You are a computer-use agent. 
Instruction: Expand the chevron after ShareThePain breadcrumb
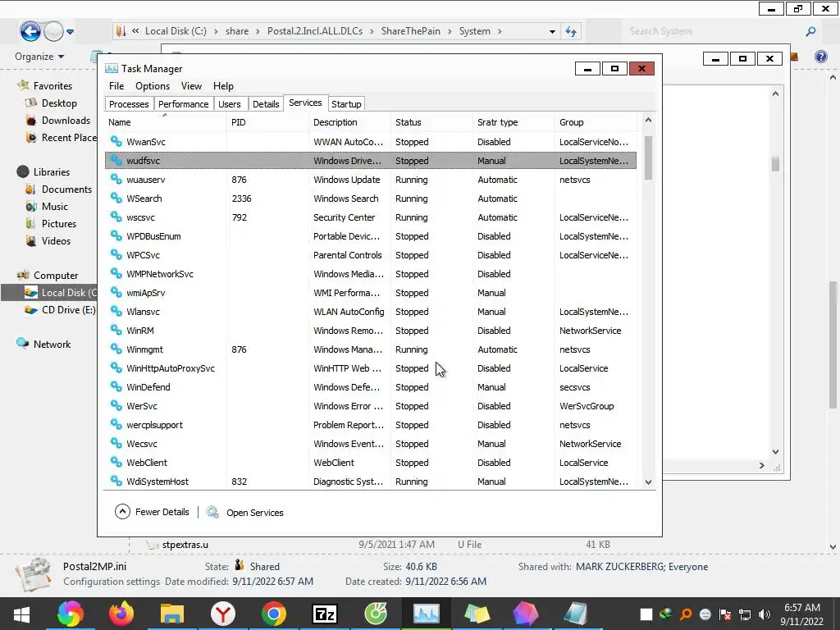[x=450, y=32]
